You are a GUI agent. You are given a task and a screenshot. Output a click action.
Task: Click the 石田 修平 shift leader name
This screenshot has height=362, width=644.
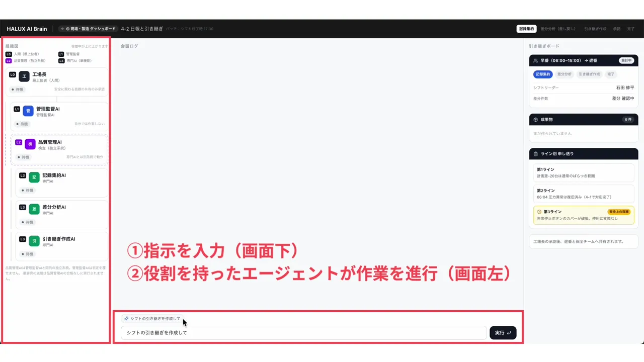[625, 88]
